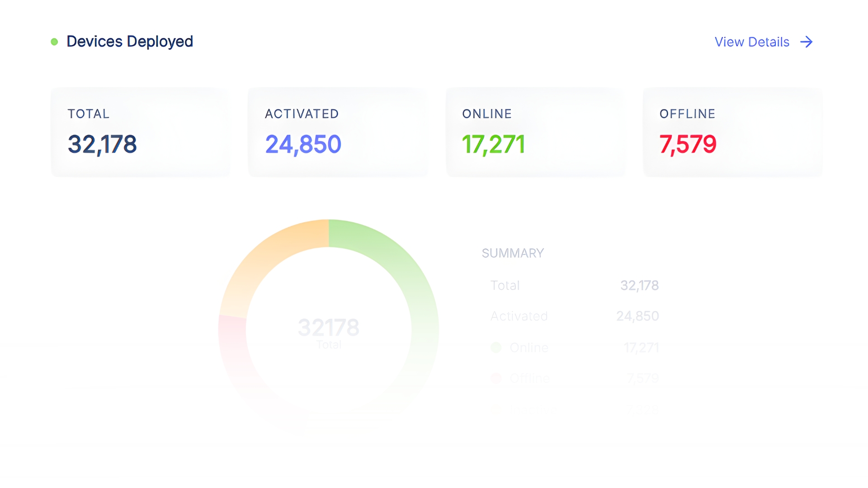Click the 7,579 value in the Summary list
868x488 pixels.
[643, 378]
